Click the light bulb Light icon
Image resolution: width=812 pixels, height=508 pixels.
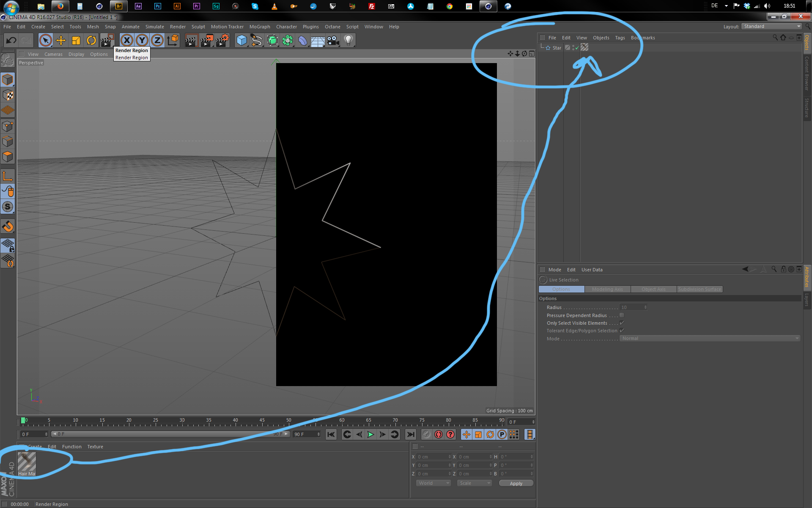(348, 41)
